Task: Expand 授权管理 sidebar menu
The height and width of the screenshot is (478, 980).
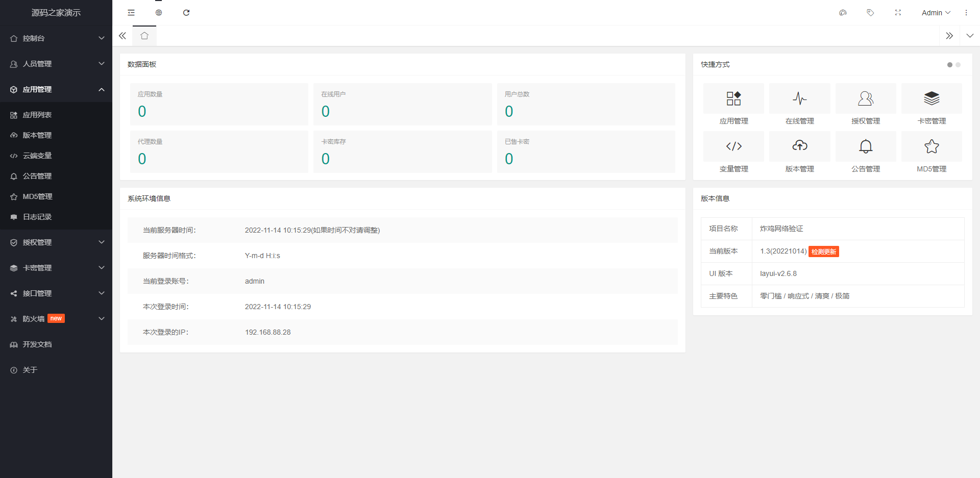Action: [x=56, y=242]
